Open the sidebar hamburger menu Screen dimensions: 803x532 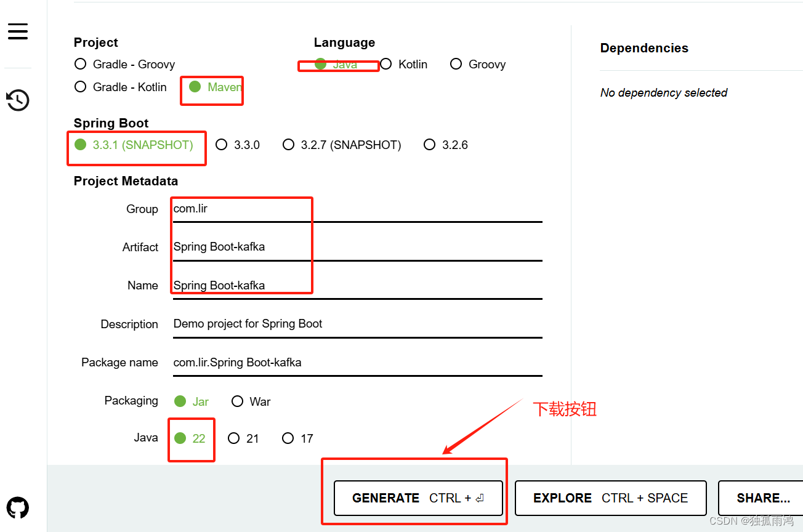pos(18,31)
